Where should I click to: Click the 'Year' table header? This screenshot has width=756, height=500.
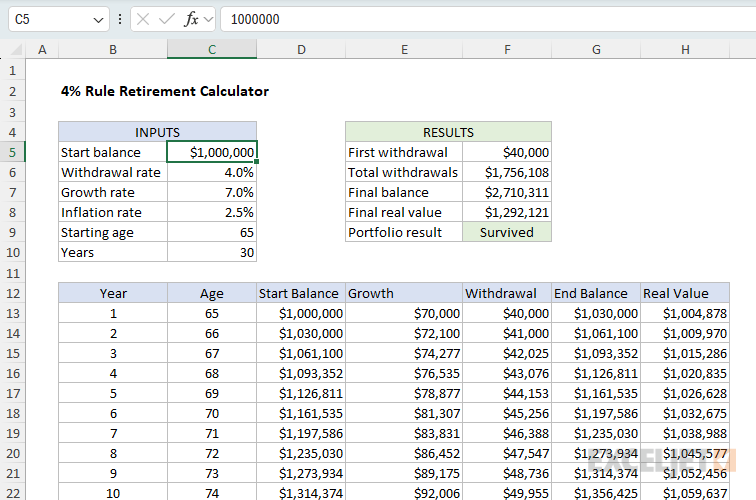point(113,293)
